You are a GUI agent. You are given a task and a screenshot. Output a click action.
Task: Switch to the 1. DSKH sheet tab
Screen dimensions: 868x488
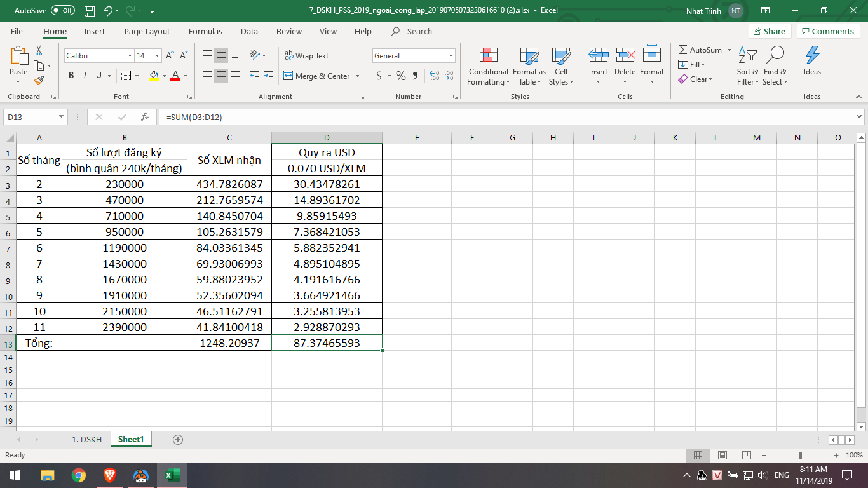pos(86,439)
